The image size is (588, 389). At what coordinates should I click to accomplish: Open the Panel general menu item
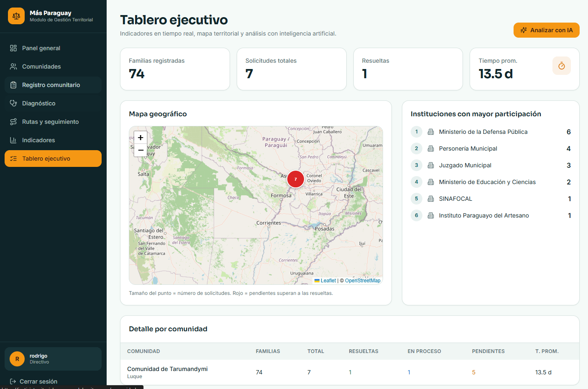(x=53, y=48)
